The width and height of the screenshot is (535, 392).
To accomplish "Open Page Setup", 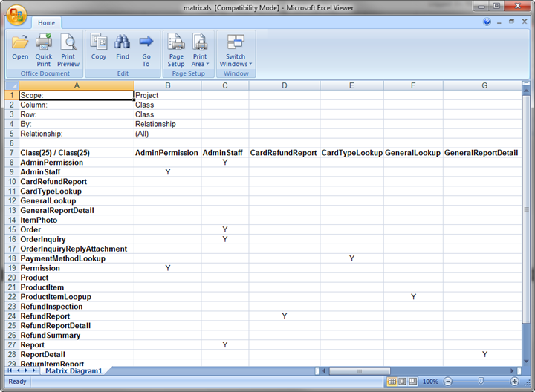I will coord(176,50).
